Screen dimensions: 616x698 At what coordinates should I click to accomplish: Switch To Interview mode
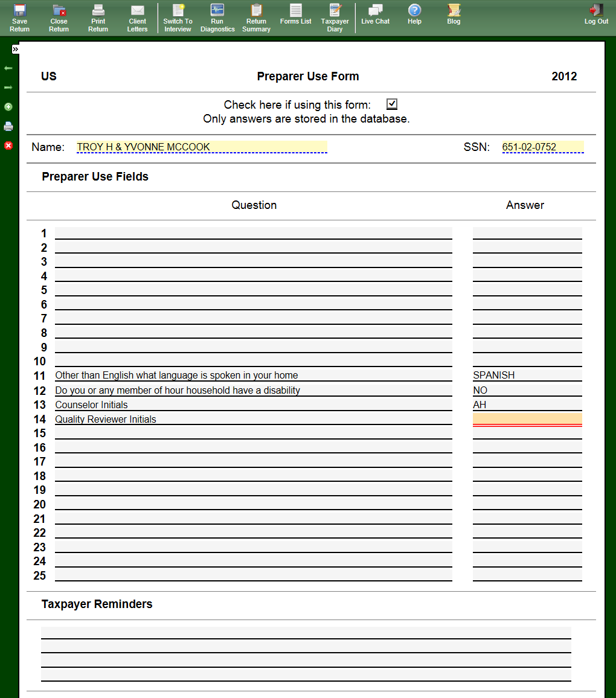coord(178,18)
